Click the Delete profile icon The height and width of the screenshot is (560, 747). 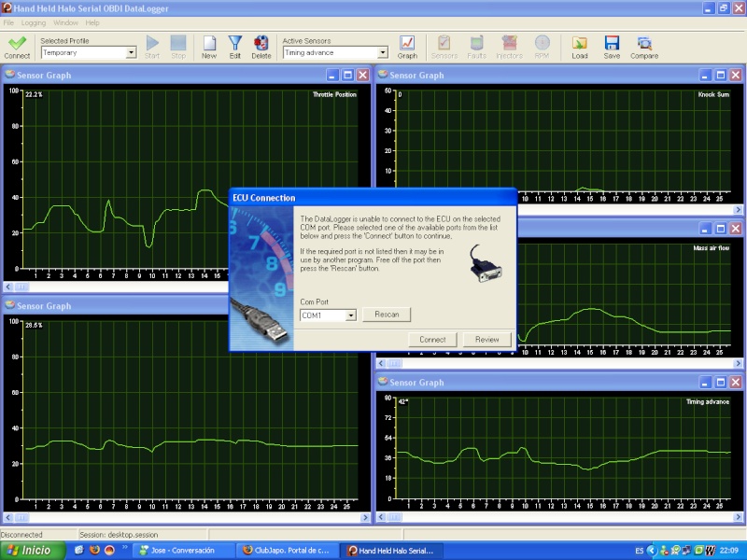tap(261, 48)
